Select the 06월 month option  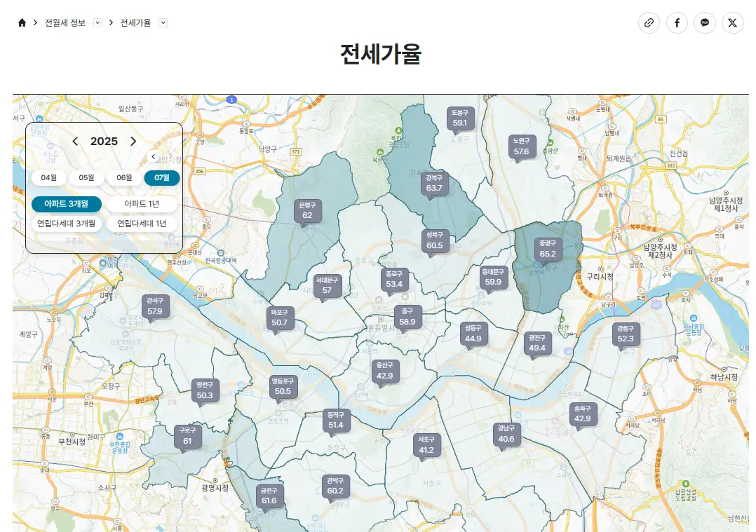pos(123,178)
